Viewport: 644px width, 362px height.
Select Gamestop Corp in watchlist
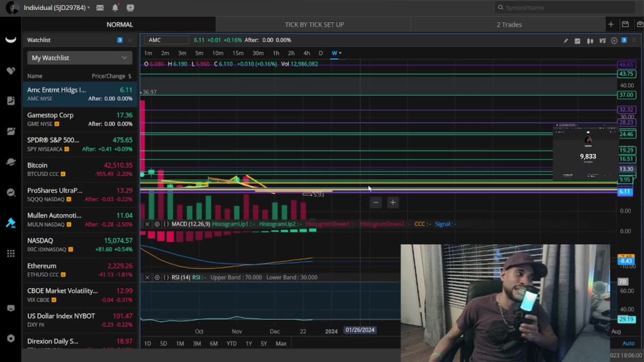tap(79, 119)
